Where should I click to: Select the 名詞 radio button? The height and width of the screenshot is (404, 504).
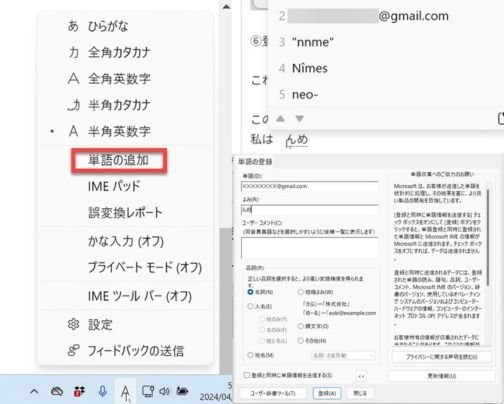point(250,292)
